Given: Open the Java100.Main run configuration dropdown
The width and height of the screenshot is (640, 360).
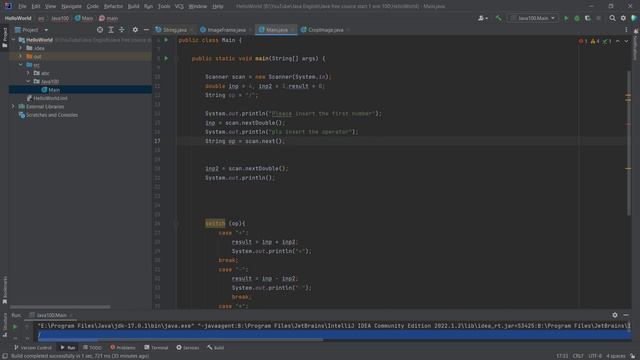Looking at the screenshot, I should point(533,18).
